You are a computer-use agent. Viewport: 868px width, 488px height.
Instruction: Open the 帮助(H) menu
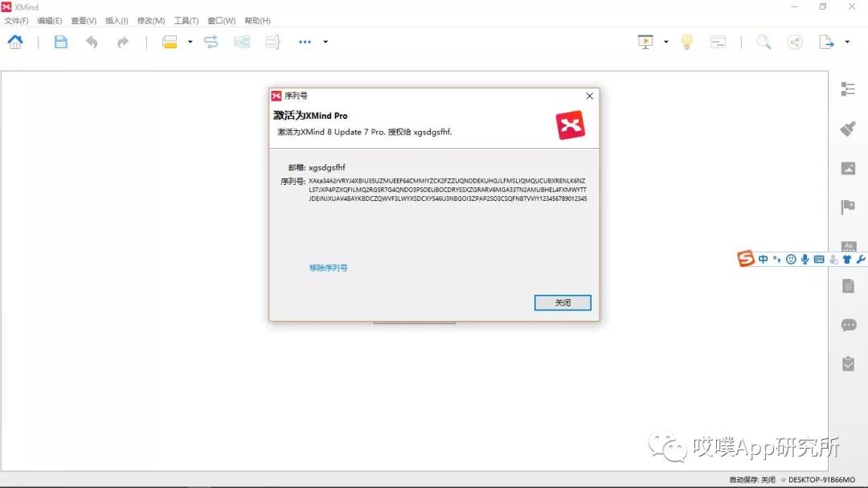pyautogui.click(x=257, y=20)
